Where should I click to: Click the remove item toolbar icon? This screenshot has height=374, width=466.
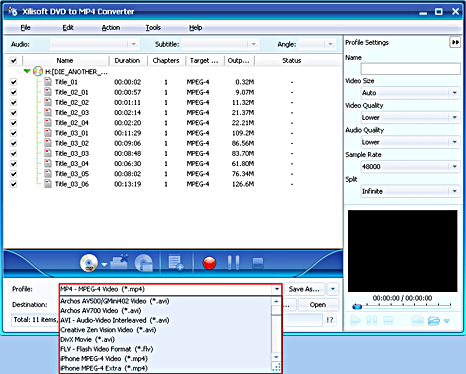pos(119,262)
